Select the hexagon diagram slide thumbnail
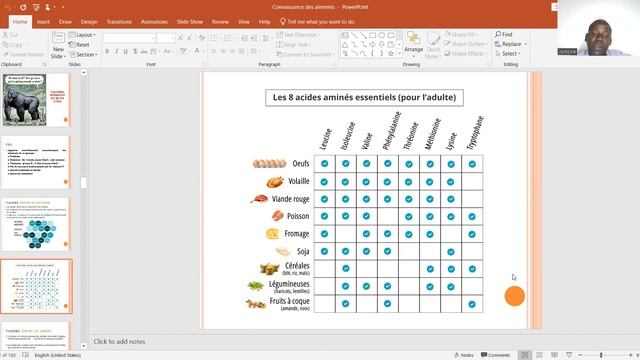 [x=36, y=224]
